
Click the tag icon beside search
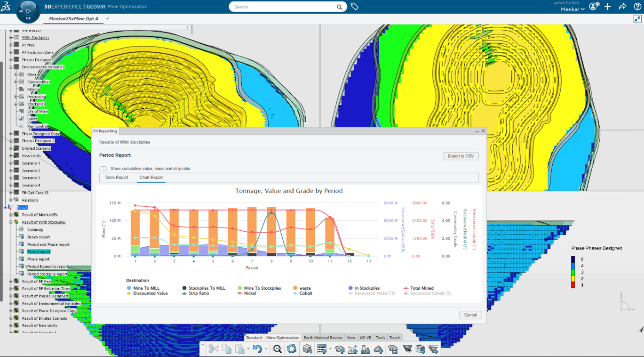355,7
